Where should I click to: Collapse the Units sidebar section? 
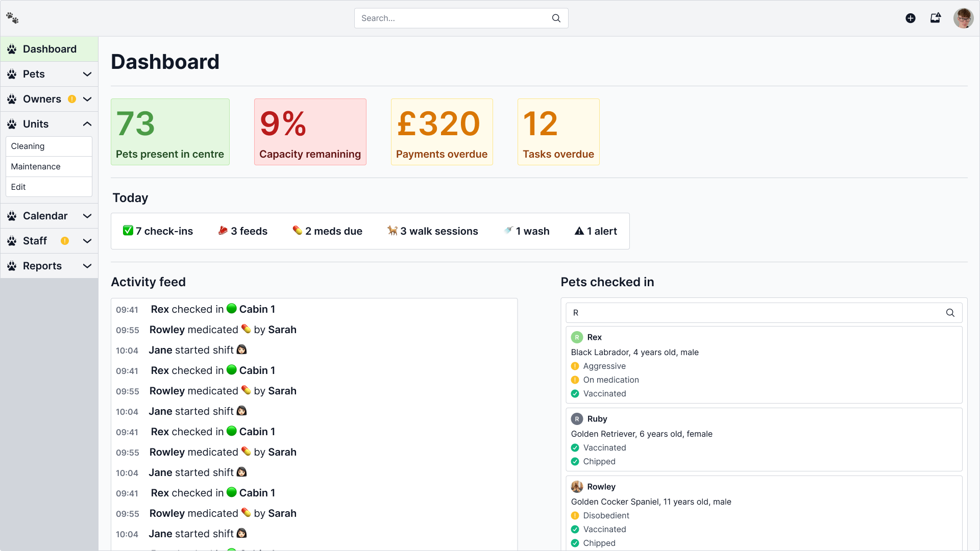tap(87, 124)
